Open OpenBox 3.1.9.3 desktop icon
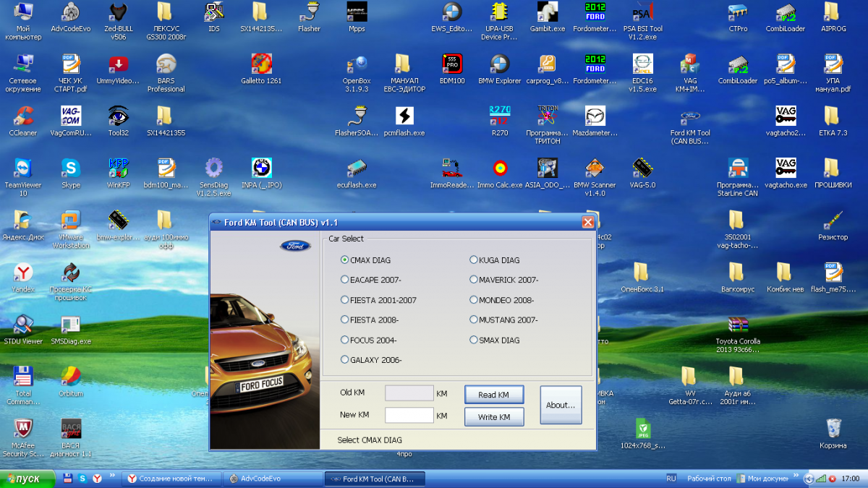This screenshot has height=488, width=868. pos(357,73)
